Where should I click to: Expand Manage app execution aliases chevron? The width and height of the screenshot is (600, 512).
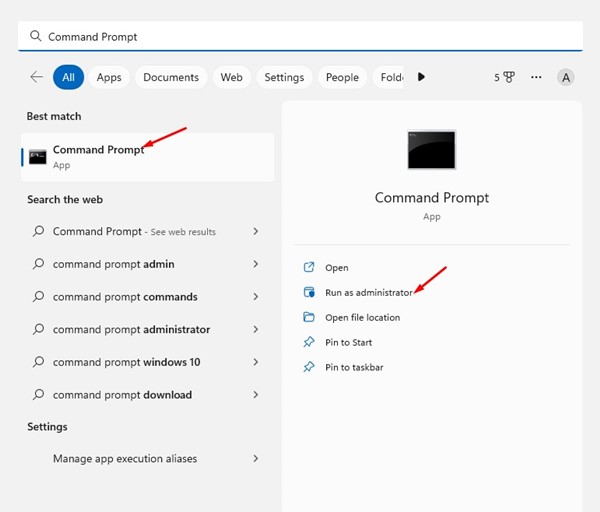pos(256,459)
